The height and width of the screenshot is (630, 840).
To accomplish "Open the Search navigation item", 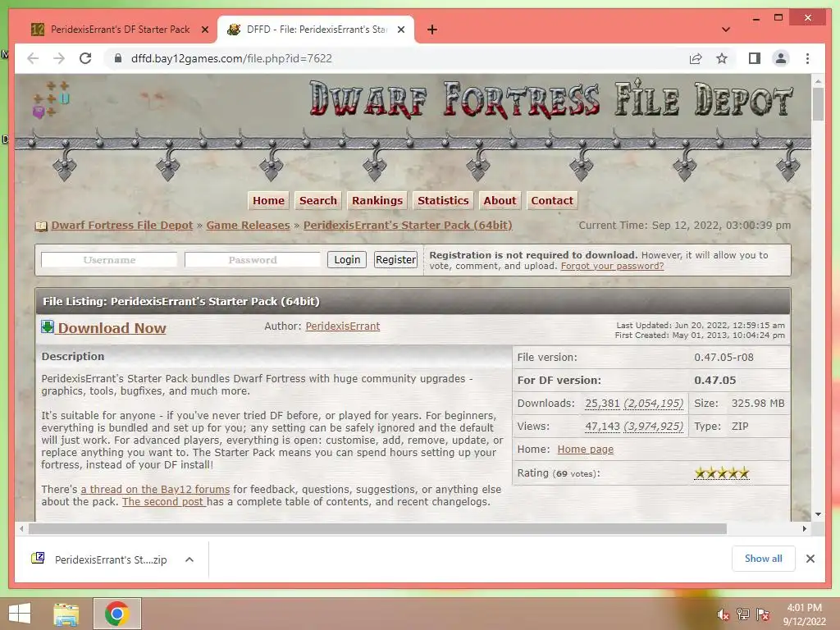I will (x=318, y=200).
